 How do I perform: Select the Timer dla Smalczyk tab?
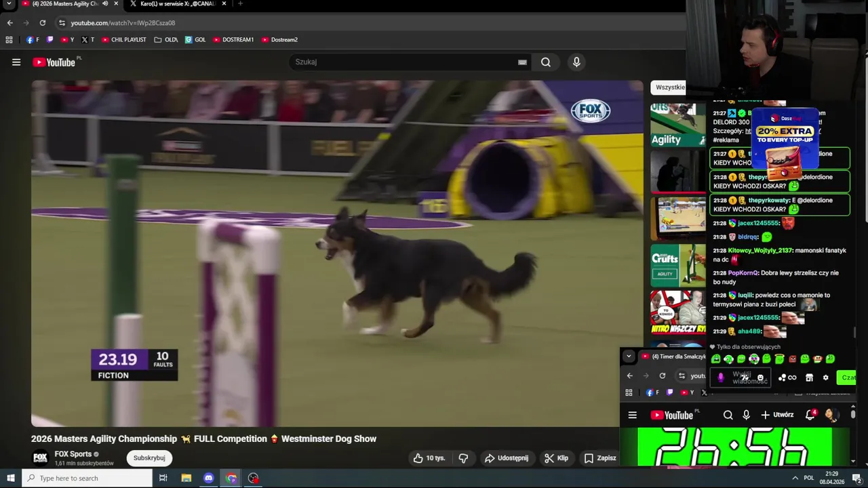[673, 357]
